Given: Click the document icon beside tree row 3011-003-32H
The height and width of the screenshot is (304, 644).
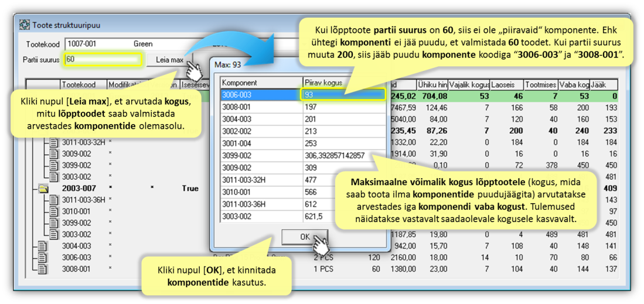Looking at the screenshot, I should 54,142.
